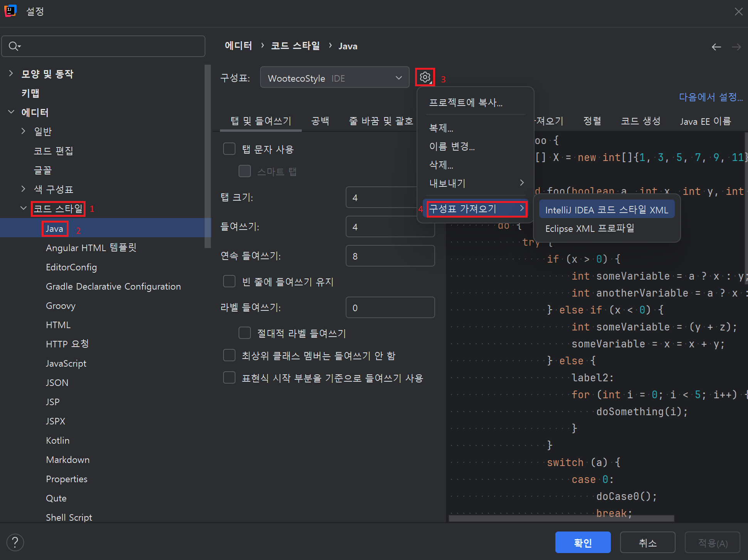Check 최상위 클래스 멤버는 들여쓰기 안 함

(x=229, y=355)
